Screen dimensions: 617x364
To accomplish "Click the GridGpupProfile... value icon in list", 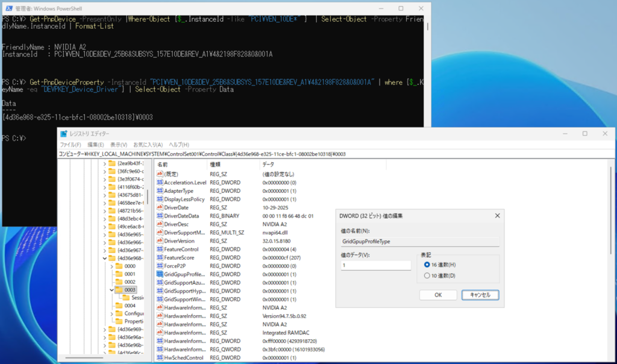I will pos(160,274).
